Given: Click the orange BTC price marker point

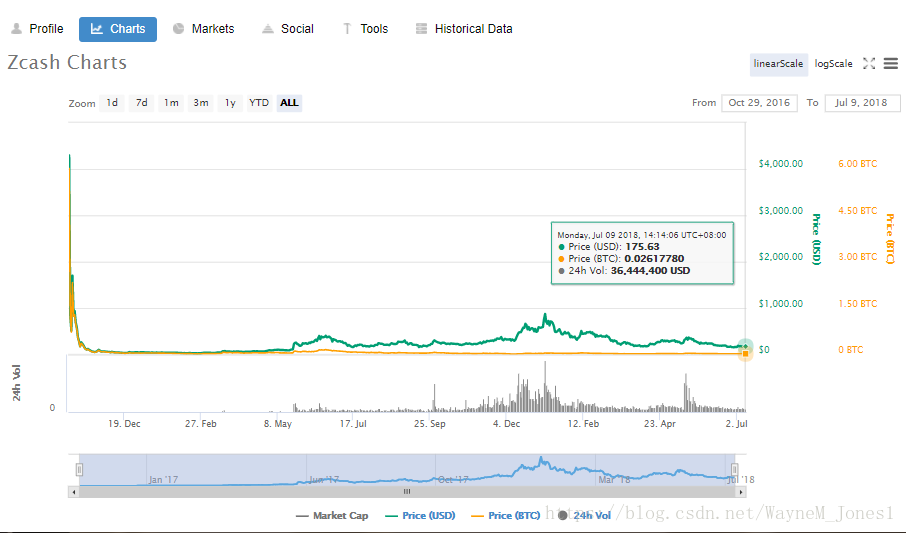Looking at the screenshot, I should (x=745, y=353).
